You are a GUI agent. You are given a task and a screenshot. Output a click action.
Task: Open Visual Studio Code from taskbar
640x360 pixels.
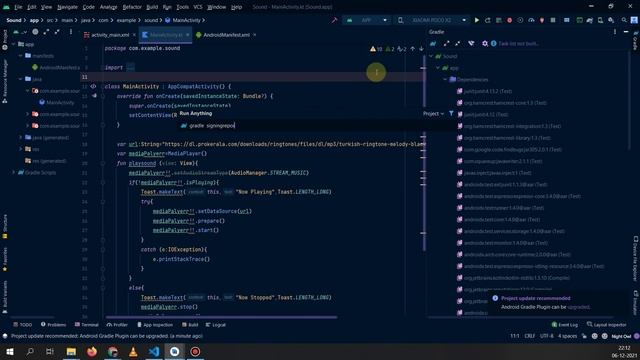(x=154, y=351)
